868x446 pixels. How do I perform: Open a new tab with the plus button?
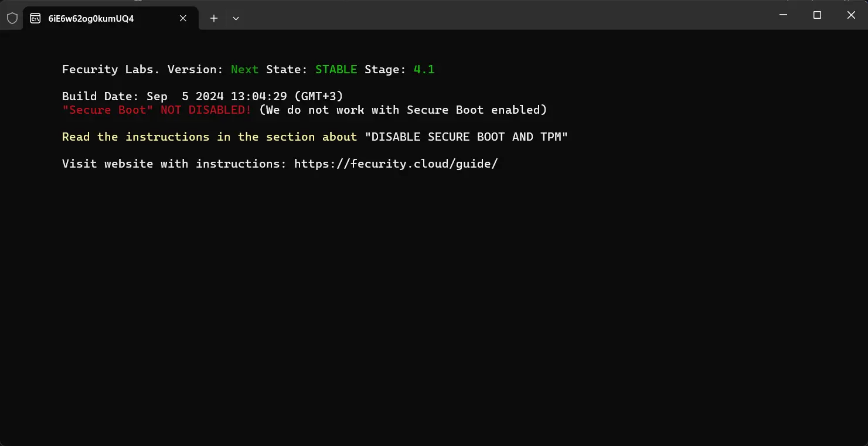[214, 18]
